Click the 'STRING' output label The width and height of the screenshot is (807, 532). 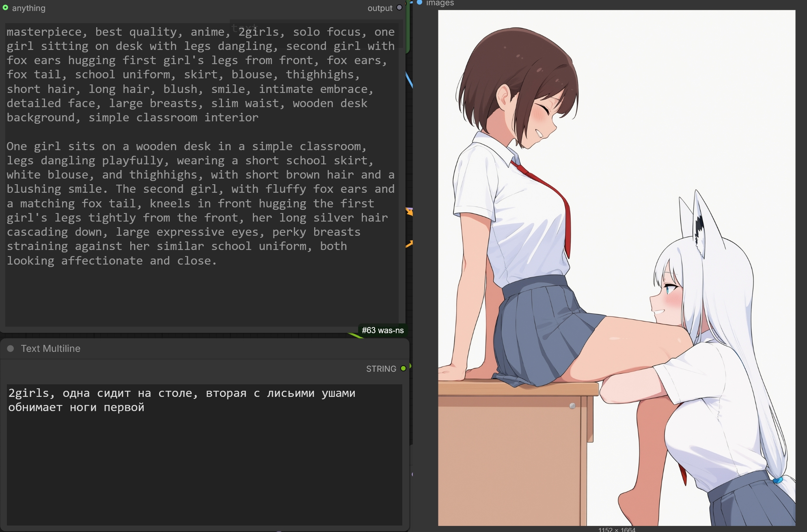click(x=381, y=369)
